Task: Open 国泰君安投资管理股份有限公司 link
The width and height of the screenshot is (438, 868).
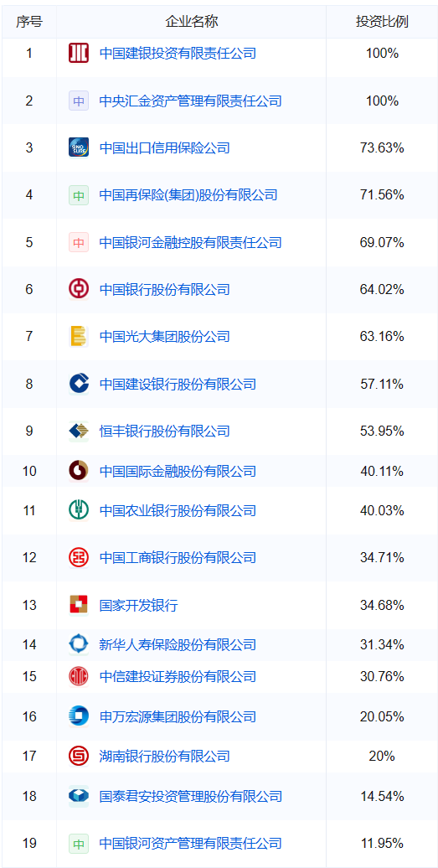Action: coord(191,796)
